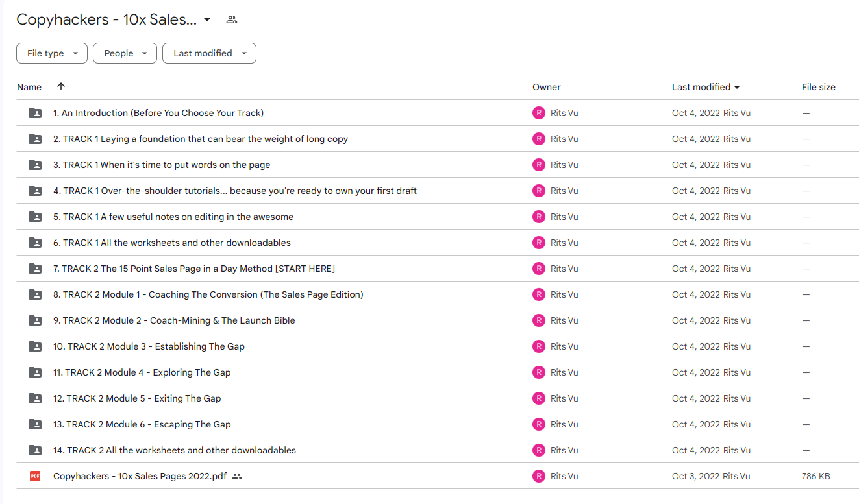Click folder icon for 1. An Introduction

pos(35,113)
